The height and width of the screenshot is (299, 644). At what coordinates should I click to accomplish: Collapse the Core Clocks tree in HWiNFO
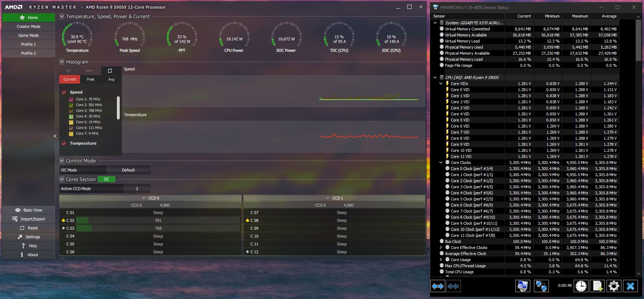coord(441,163)
